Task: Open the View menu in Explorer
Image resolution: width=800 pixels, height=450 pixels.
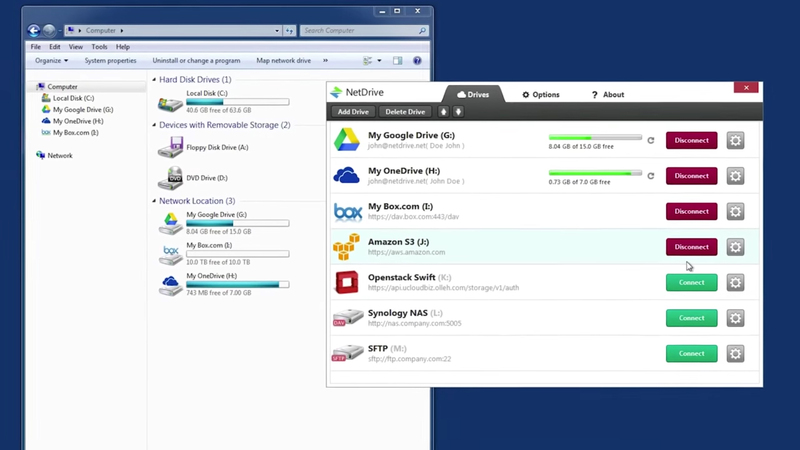Action: (76, 47)
